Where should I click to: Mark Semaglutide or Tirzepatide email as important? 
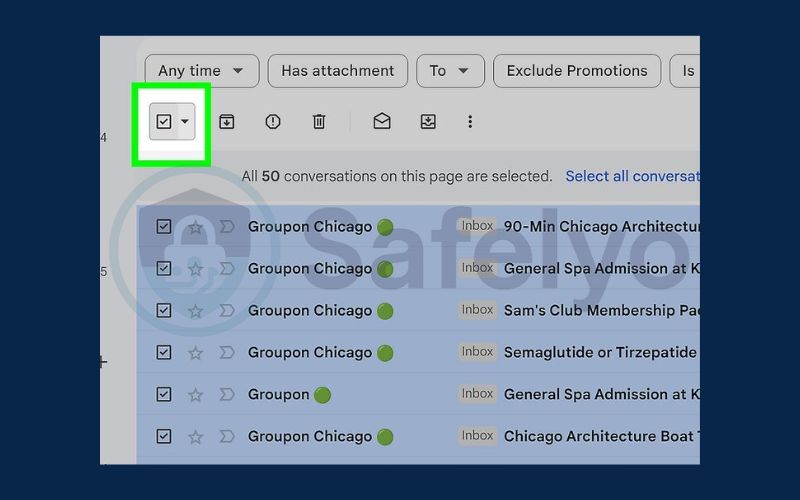pos(227,352)
